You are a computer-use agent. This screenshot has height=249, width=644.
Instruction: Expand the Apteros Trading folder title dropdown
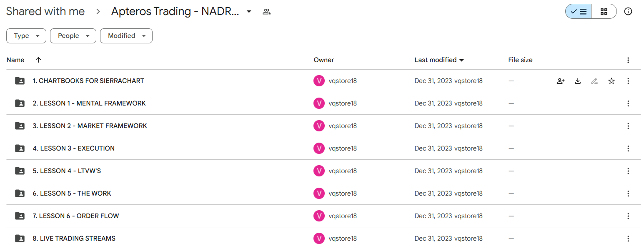tap(249, 12)
